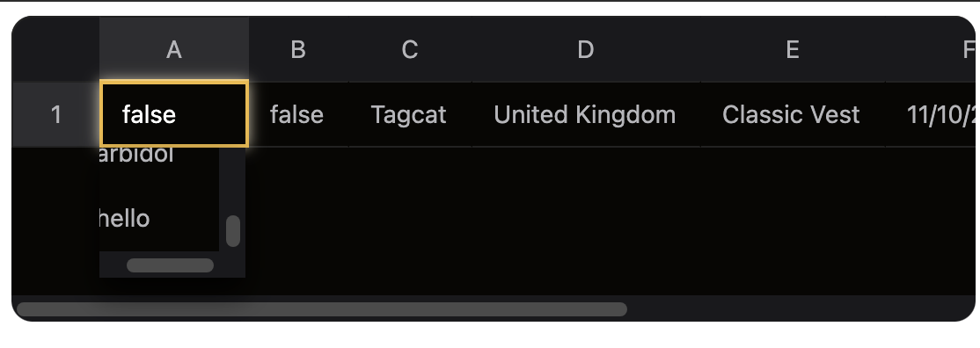Click the column C header
The height and width of the screenshot is (348, 980).
409,49
